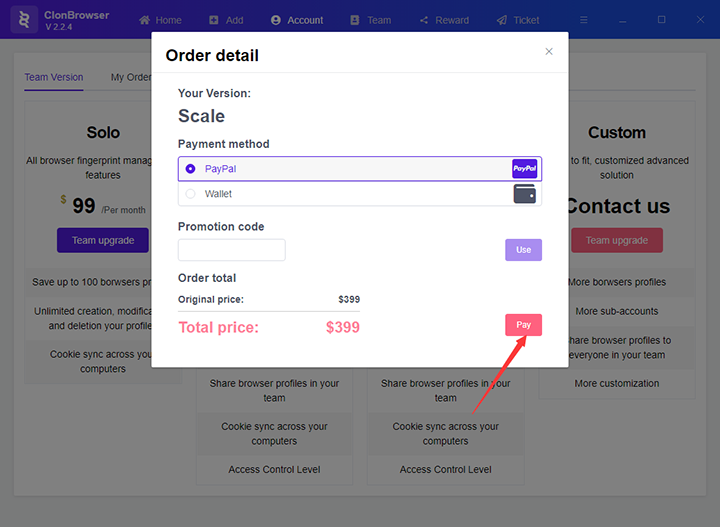Open the Home navigation item
720x527 pixels.
point(160,20)
